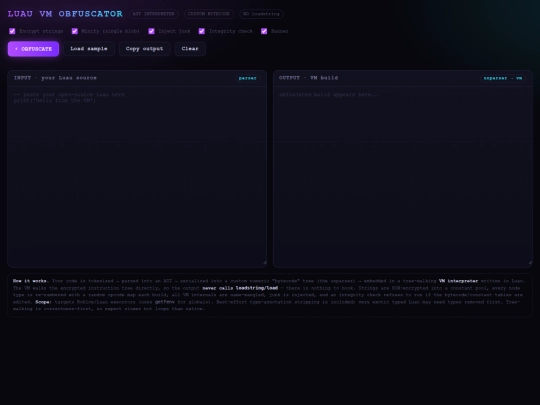540x405 pixels.
Task: Click the 'Scope:' bold label
Action: 43,302
